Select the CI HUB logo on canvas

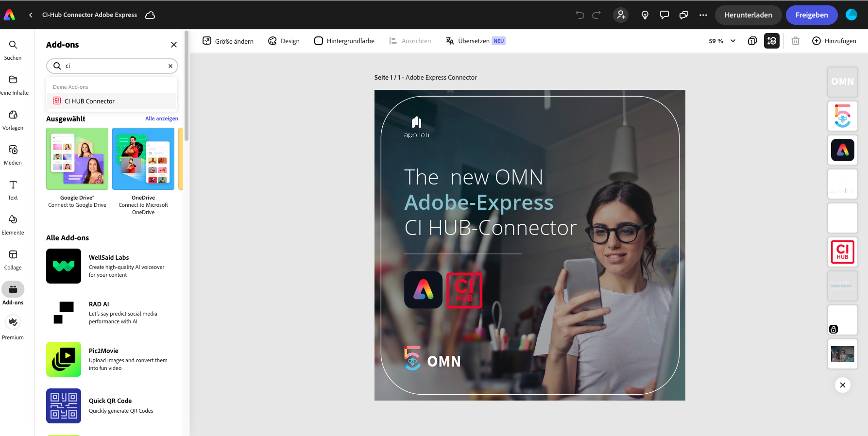pos(464,290)
